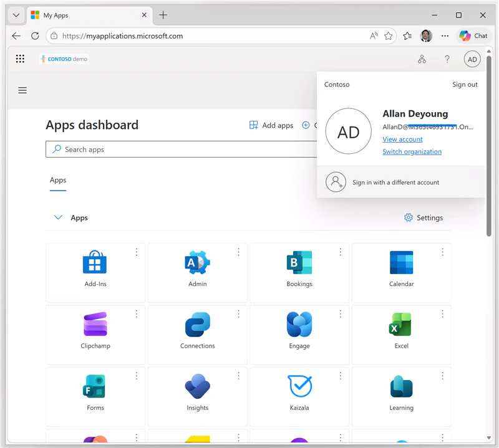This screenshot has height=448, width=499.
Task: Open the more options menu for Clipchamp
Action: [137, 314]
